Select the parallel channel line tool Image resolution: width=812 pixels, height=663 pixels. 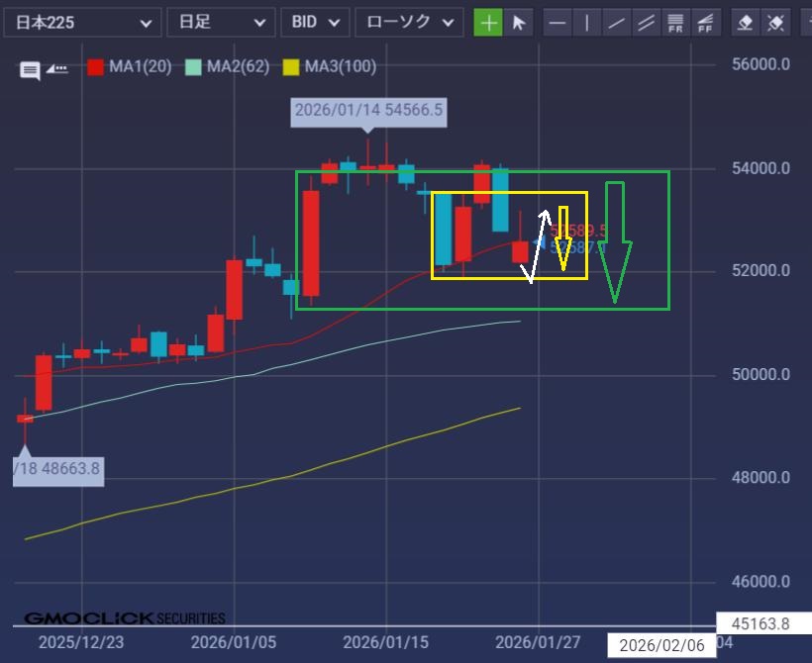647,22
